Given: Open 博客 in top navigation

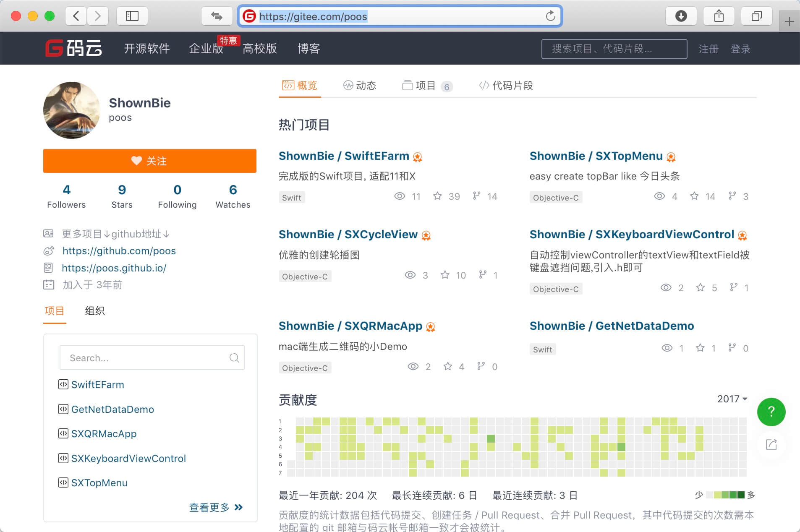Looking at the screenshot, I should [x=309, y=49].
